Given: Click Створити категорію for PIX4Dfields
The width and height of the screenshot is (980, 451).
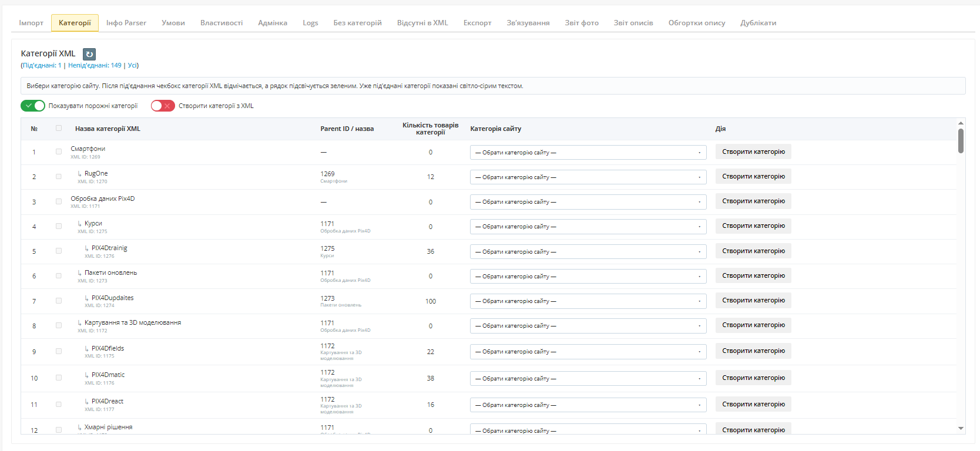Looking at the screenshot, I should click(753, 351).
